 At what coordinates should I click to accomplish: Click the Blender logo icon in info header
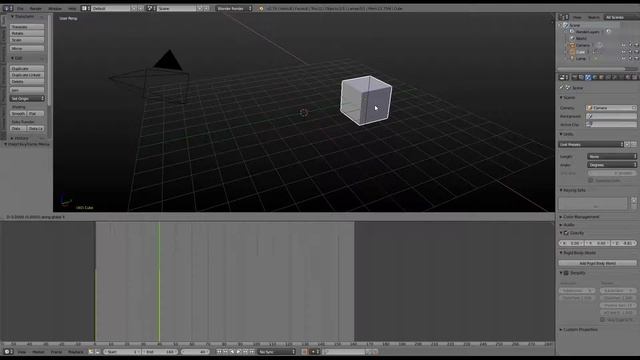[x=261, y=8]
